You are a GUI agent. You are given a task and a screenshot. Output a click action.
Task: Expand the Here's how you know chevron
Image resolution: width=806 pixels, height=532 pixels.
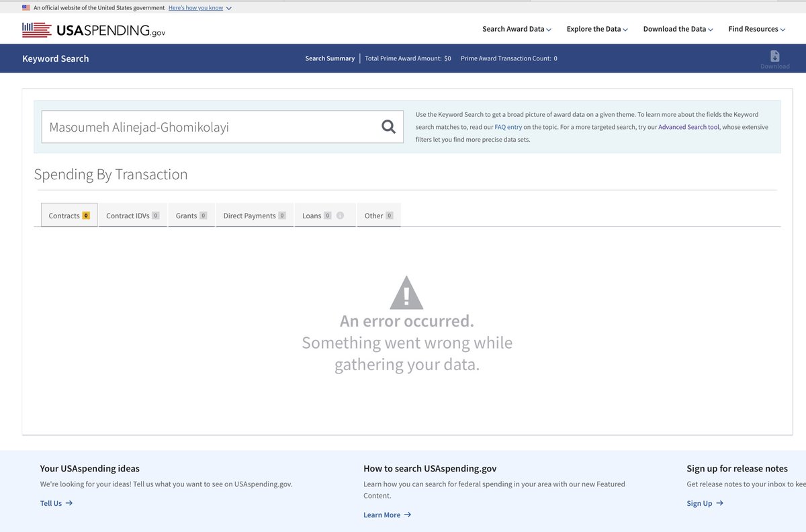pyautogui.click(x=229, y=8)
